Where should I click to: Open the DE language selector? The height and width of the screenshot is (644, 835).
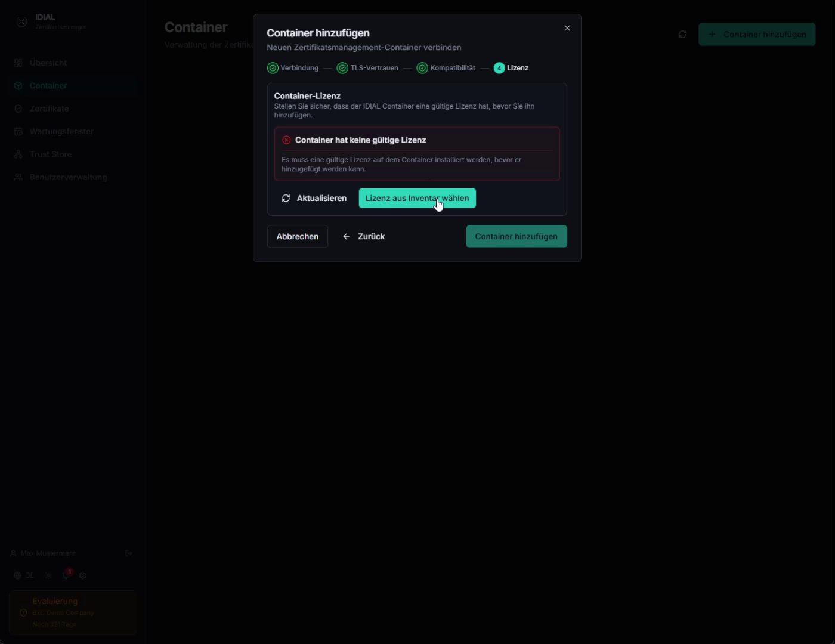coord(24,575)
